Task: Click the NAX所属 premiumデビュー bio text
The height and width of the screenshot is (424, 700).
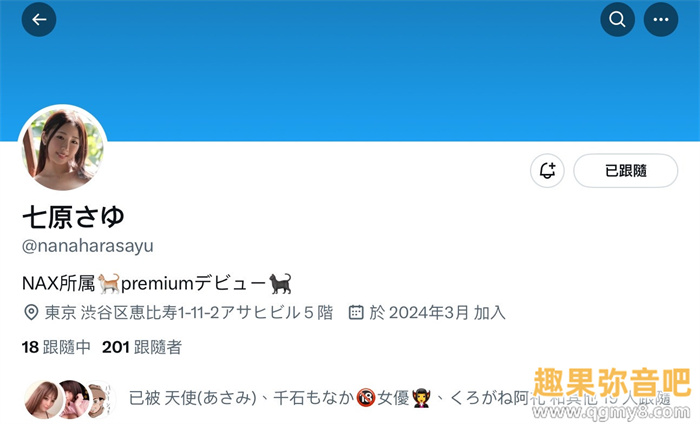Action: (157, 283)
